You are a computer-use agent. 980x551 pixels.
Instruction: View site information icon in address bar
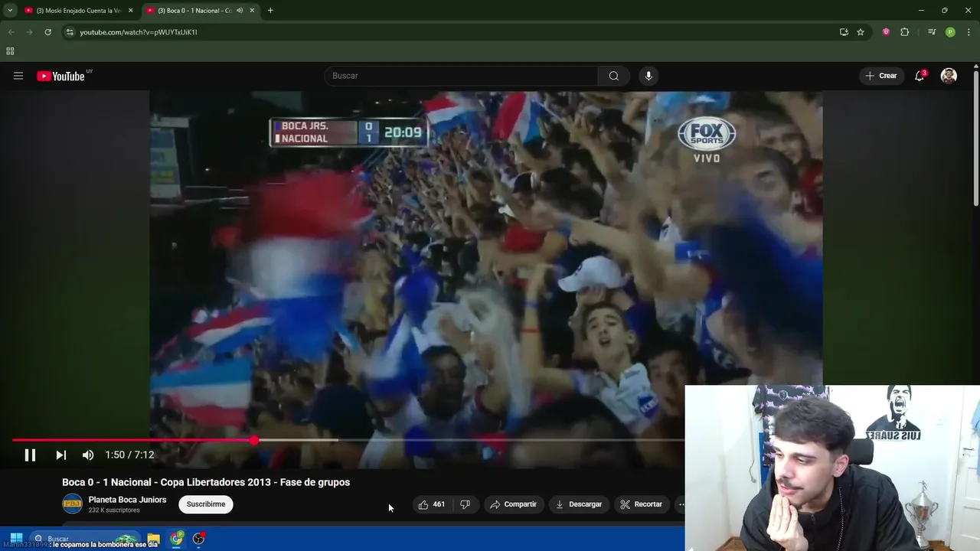(x=70, y=32)
